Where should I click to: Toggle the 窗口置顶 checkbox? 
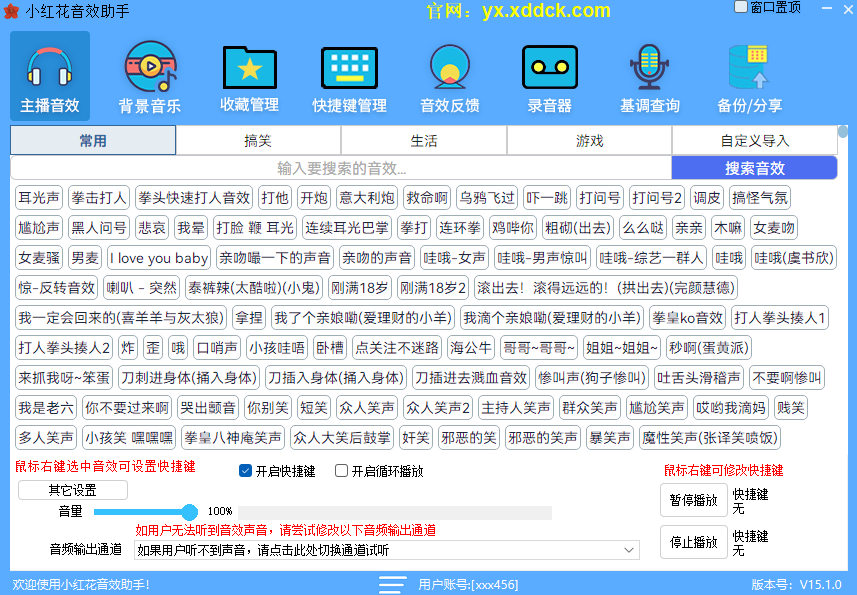[x=741, y=7]
